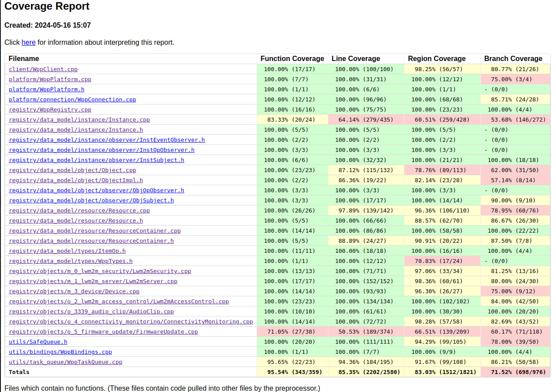Open WppTaskQueue.cpp file link
The width and height of the screenshot is (556, 392).
[65, 362]
